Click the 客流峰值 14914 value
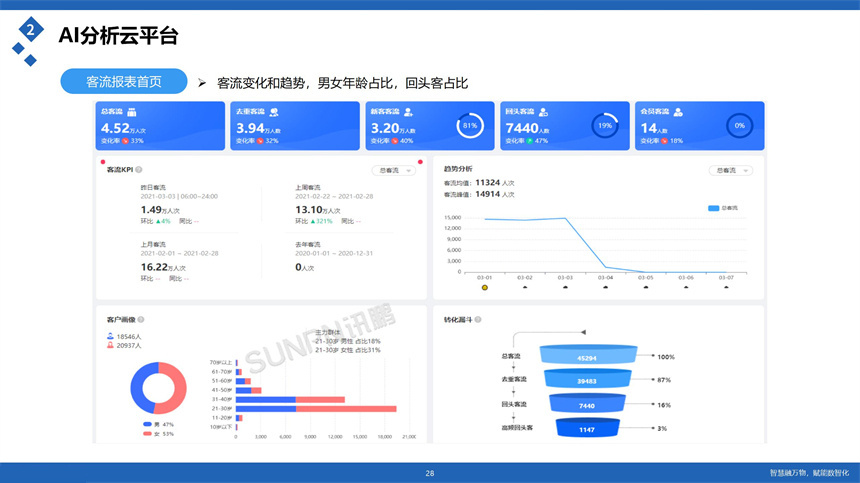 (488, 194)
